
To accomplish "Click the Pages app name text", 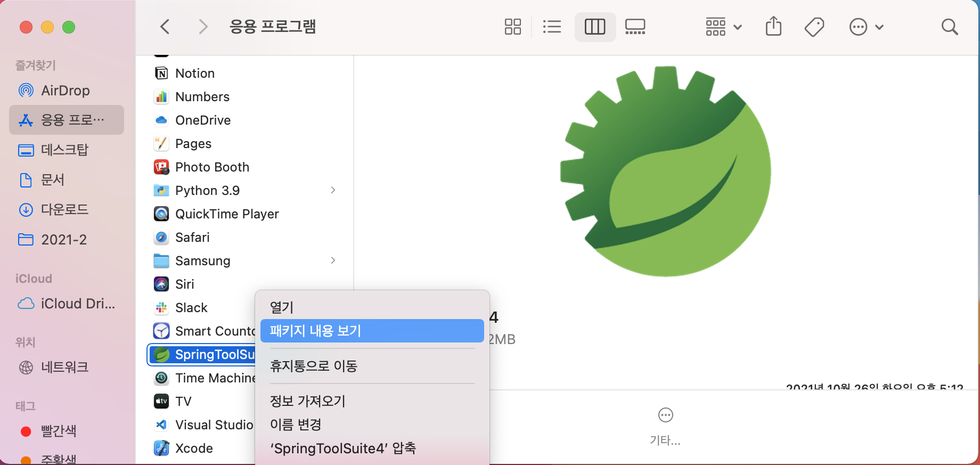I will click(193, 144).
